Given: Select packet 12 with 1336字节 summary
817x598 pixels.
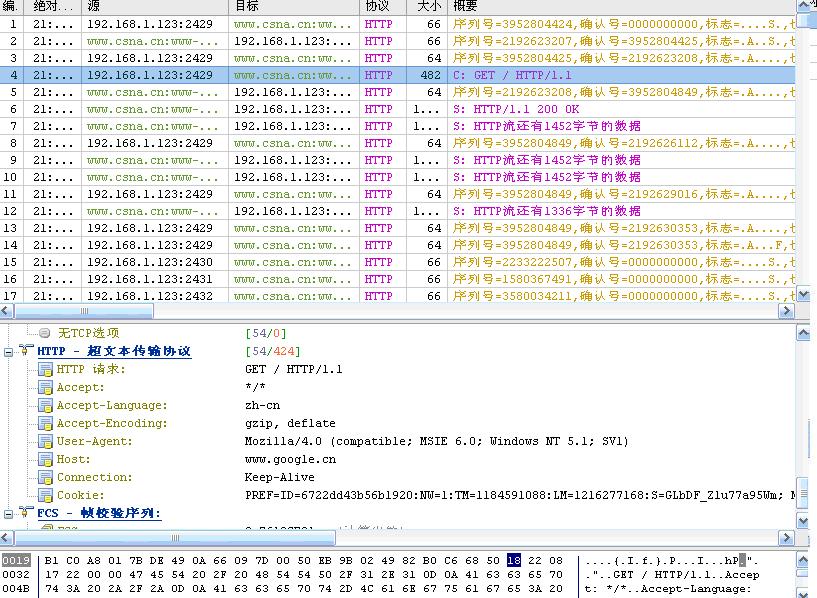Looking at the screenshot, I should (398, 211).
